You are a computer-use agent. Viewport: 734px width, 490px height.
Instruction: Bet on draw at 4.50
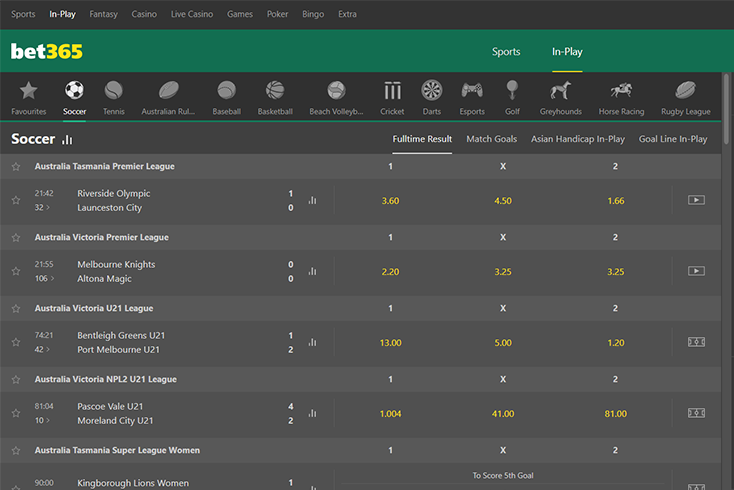pos(503,201)
